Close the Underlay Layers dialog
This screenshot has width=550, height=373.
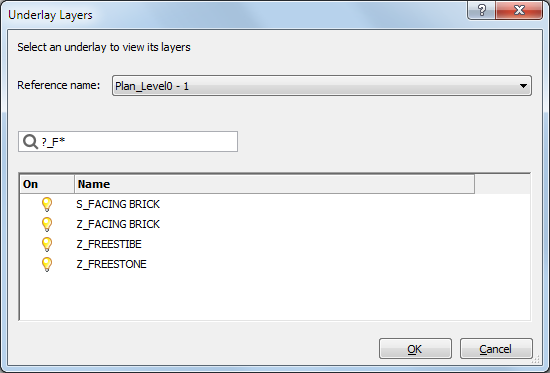[x=519, y=11]
